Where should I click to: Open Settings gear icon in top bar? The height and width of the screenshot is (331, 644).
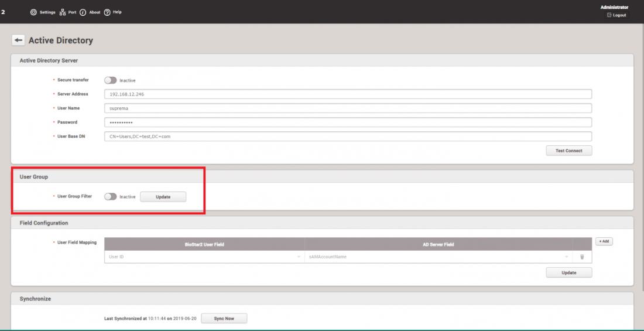33,12
